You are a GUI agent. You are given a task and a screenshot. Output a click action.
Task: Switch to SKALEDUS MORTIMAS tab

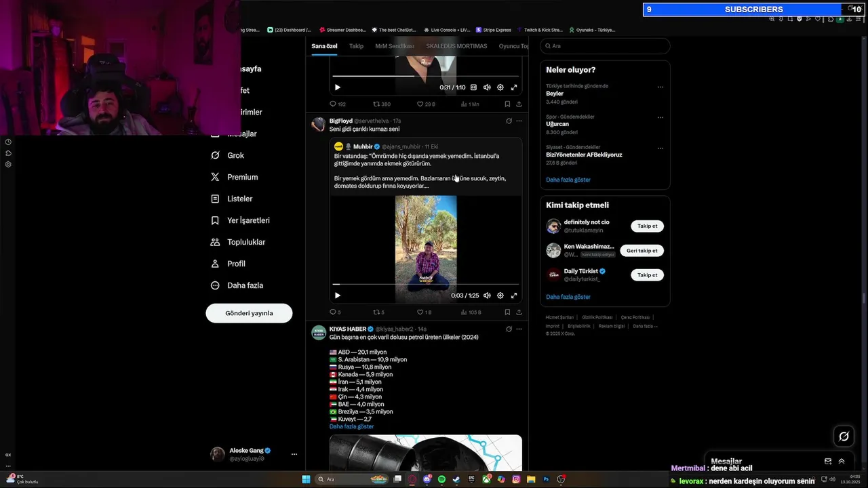point(456,46)
